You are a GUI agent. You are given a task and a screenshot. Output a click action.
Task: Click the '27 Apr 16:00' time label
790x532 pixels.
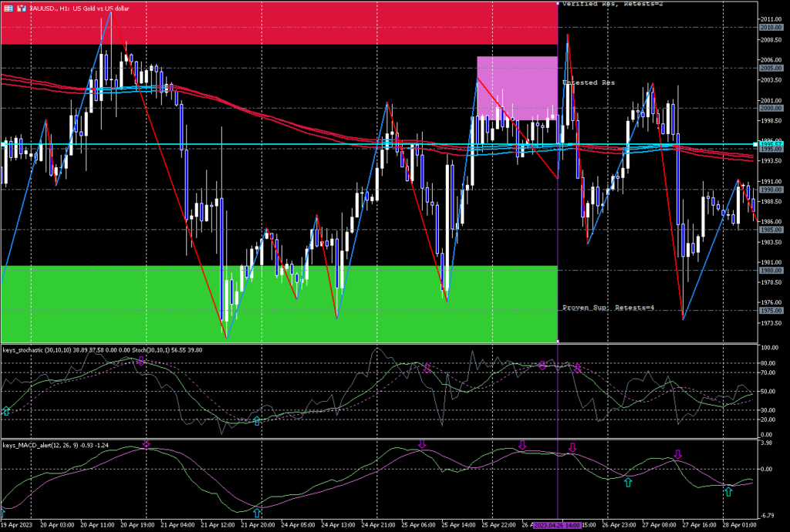click(x=699, y=525)
